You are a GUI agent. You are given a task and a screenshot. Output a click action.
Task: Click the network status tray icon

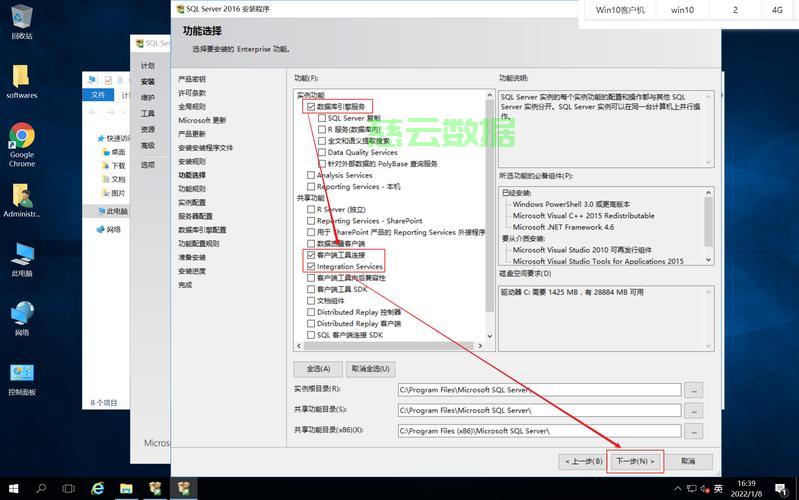point(691,489)
